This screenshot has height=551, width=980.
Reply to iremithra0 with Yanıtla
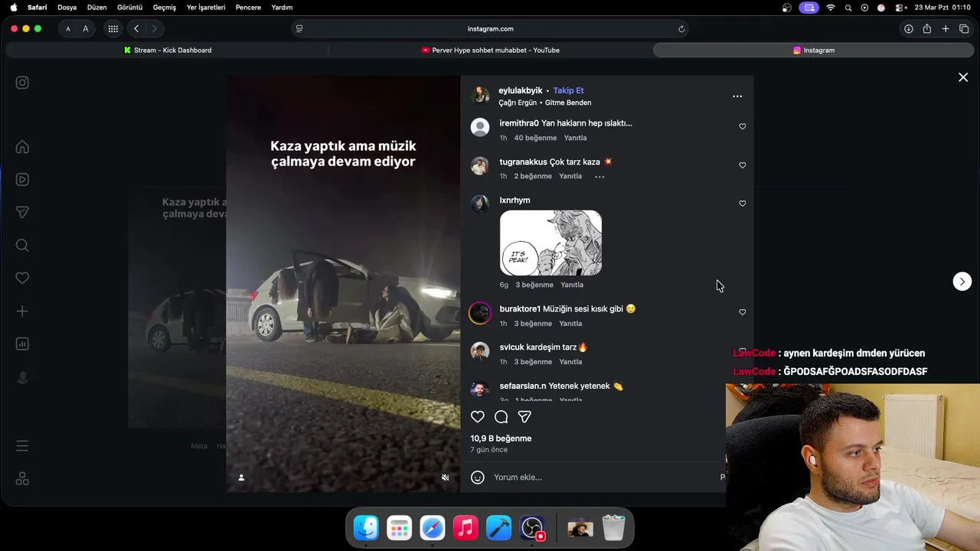coord(575,138)
